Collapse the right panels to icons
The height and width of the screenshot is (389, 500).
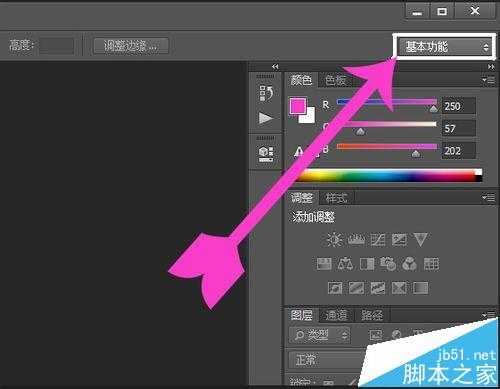[x=491, y=67]
